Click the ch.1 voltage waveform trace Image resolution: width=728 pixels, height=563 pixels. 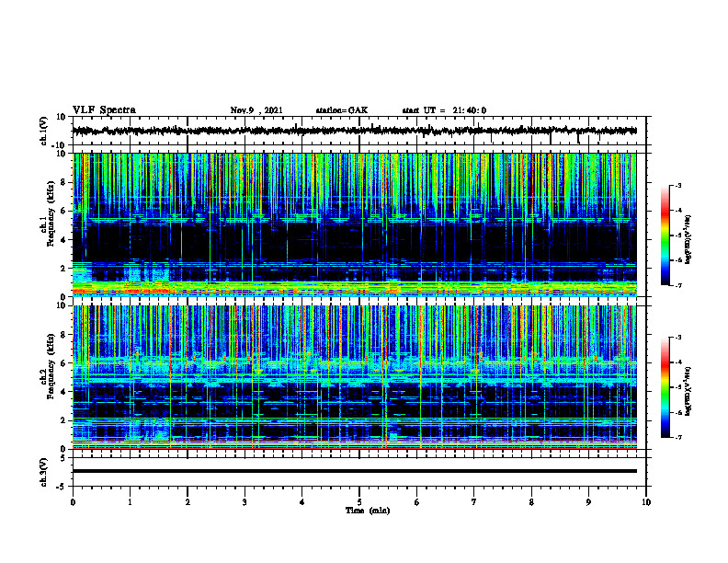point(354,131)
